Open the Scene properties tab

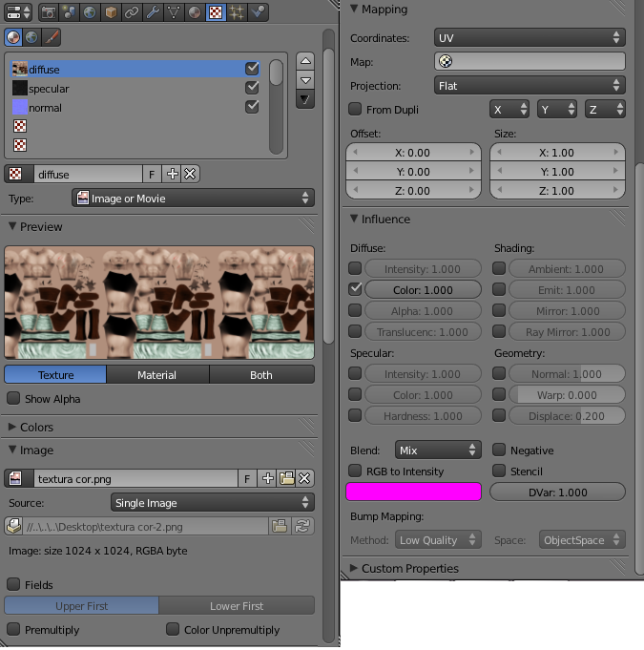coord(70,12)
